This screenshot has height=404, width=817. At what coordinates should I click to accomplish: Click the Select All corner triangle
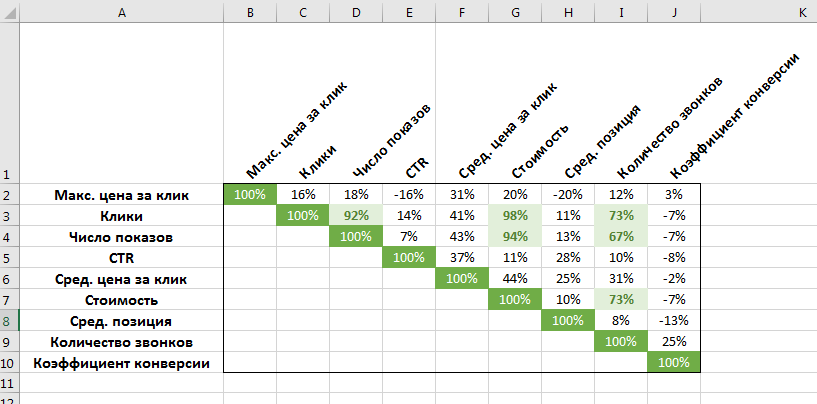[10, 13]
